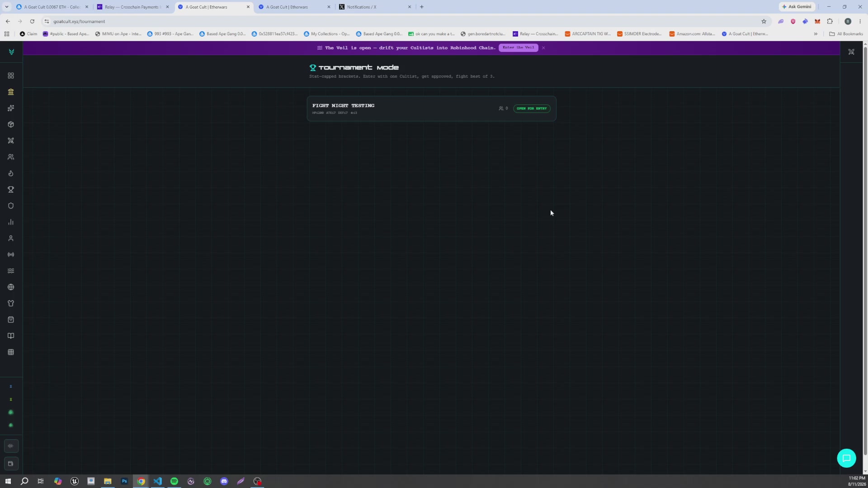The height and width of the screenshot is (488, 868).
Task: Expand the hidden bookmarks chevron
Action: click(x=816, y=34)
